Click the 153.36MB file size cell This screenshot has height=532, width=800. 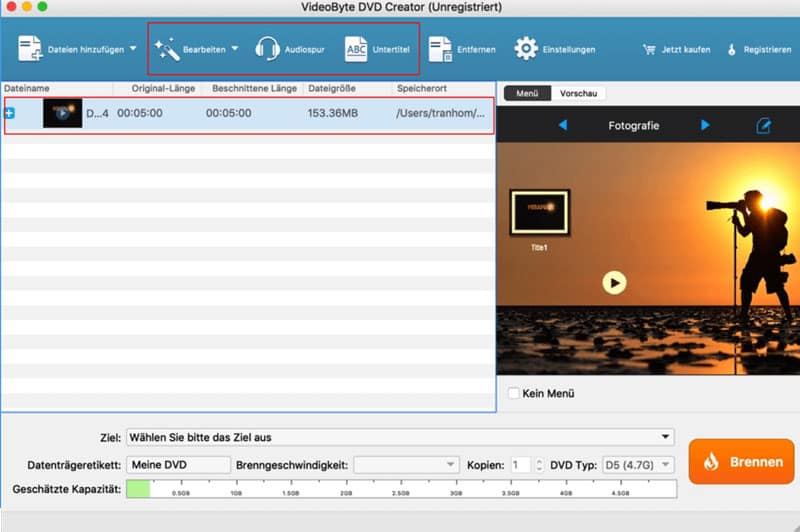click(x=333, y=113)
